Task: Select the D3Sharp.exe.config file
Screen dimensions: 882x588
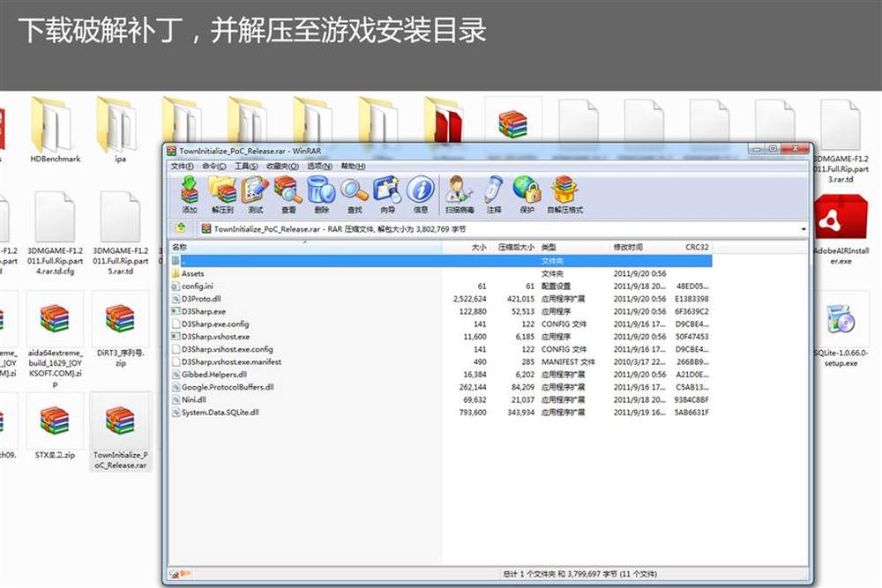Action: pos(441,324)
